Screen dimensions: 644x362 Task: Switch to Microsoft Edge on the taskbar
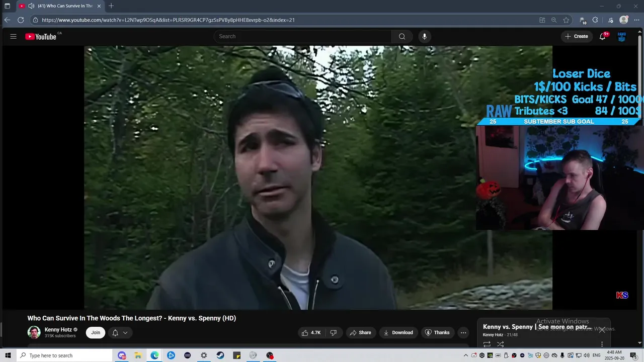pyautogui.click(x=154, y=355)
